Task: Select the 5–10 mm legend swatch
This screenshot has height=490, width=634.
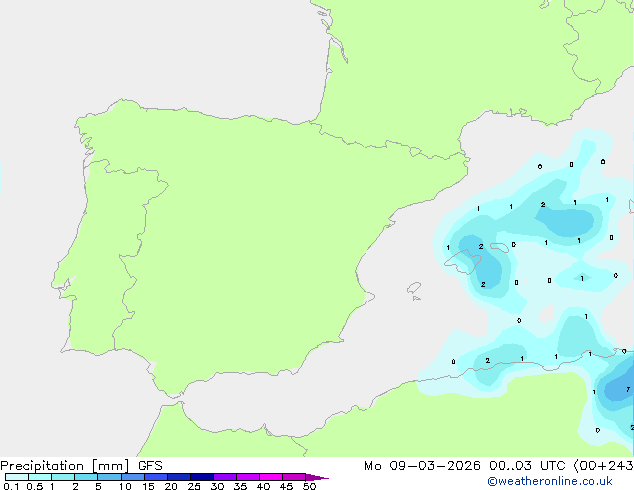Action: 109,477
